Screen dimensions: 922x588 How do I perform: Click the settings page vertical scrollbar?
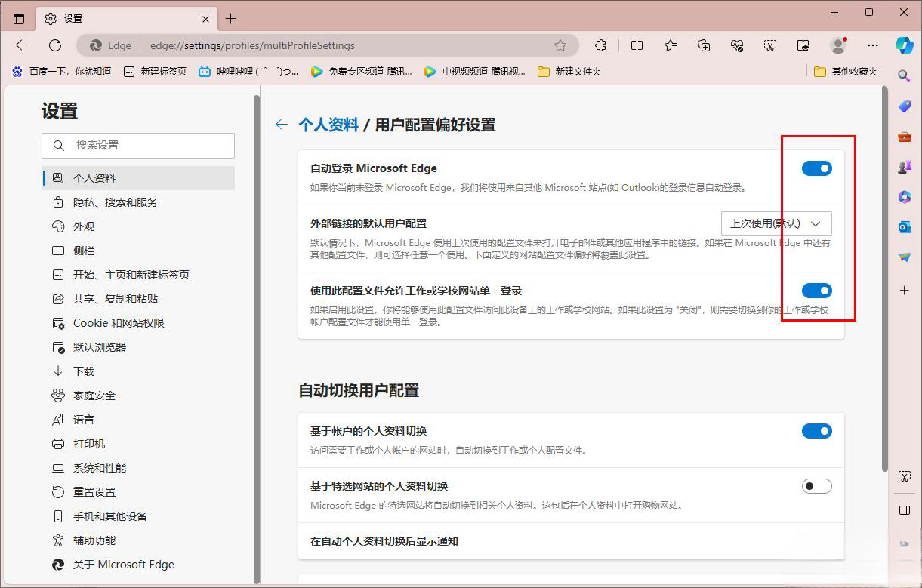point(885,279)
